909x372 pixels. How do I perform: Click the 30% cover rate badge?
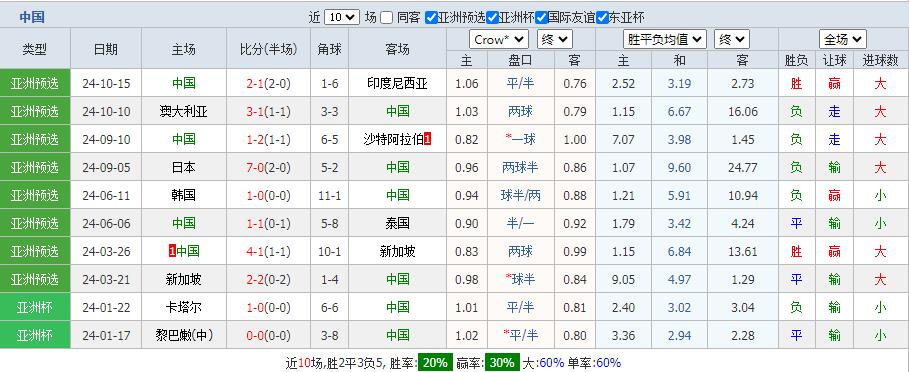501,363
